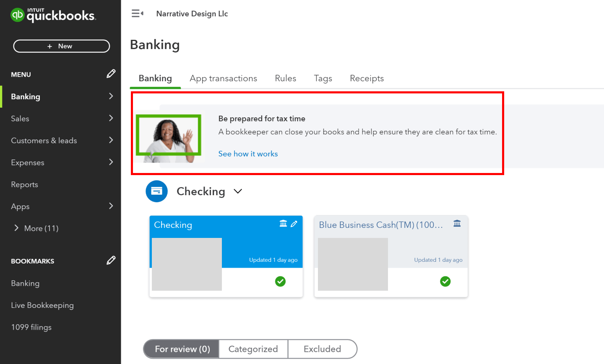Click the blue Checking account card icon
Image resolution: width=604 pixels, height=364 pixels.
click(156, 191)
